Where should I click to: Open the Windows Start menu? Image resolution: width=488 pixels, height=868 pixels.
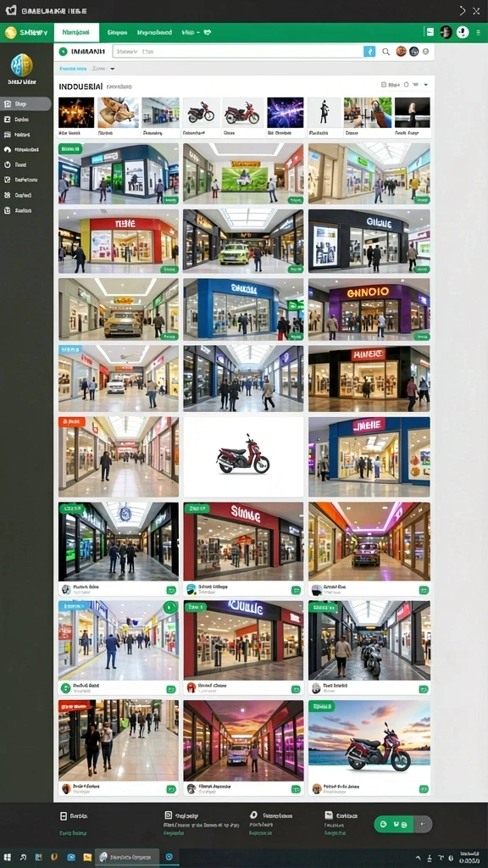(x=8, y=857)
